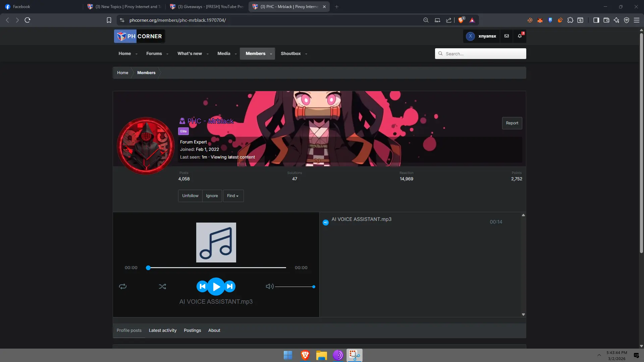The image size is (644, 362).
Task: Open the Home nav item
Action: tap(125, 54)
